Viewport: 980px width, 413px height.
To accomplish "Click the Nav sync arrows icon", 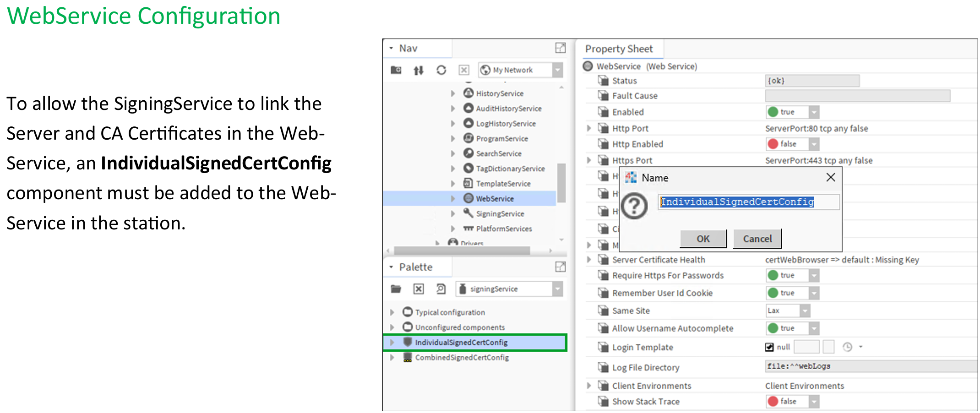I will coord(419,70).
